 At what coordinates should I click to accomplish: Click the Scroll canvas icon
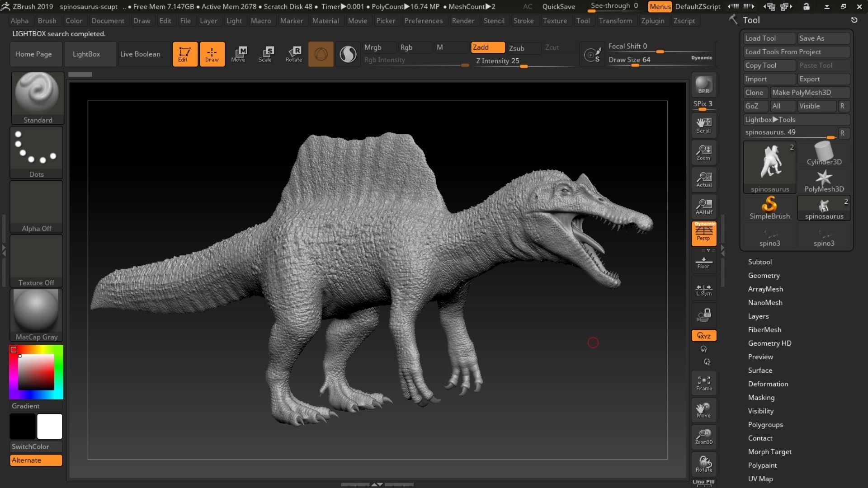point(704,125)
